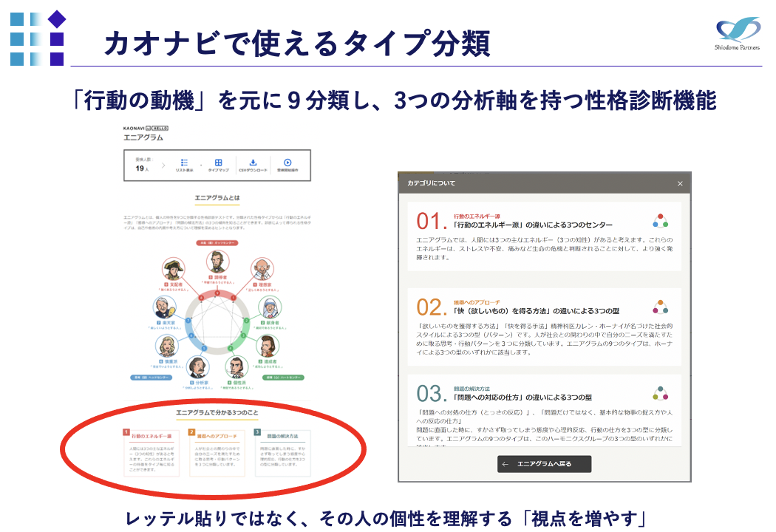Click the エニアグラムとは heading
Image resolution: width=776 pixels, height=532 pixels.
click(x=217, y=197)
